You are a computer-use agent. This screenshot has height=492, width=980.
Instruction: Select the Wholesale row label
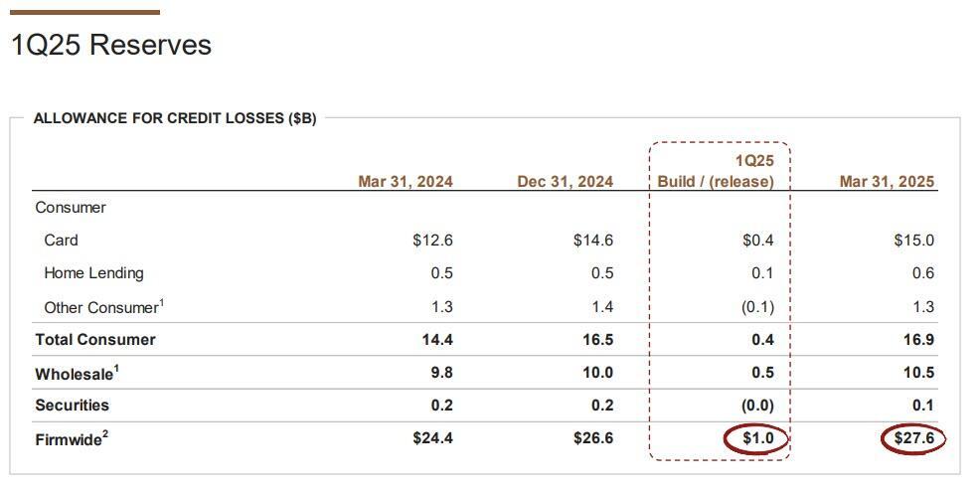click(76, 373)
